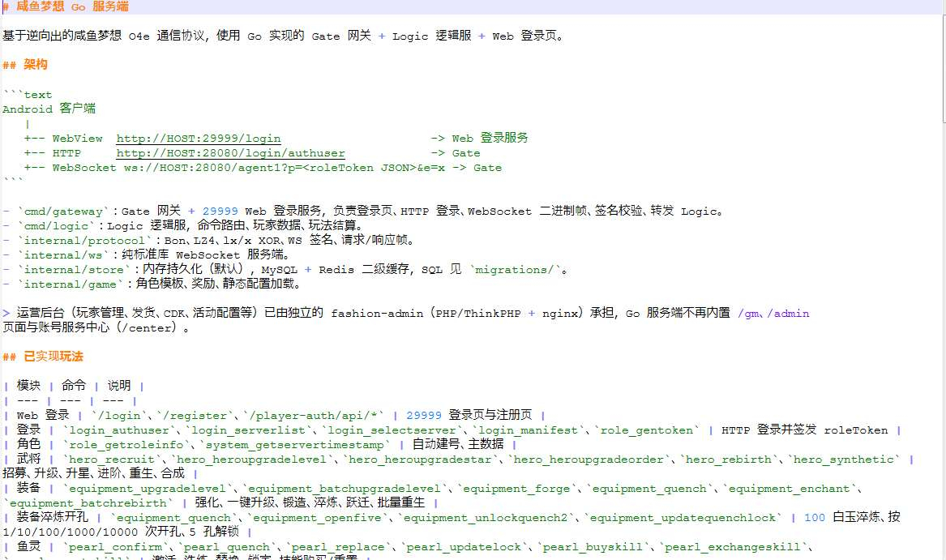Screen dimensions: 946x560
Task: Click the 'login_authuser' command
Action: pos(119,430)
